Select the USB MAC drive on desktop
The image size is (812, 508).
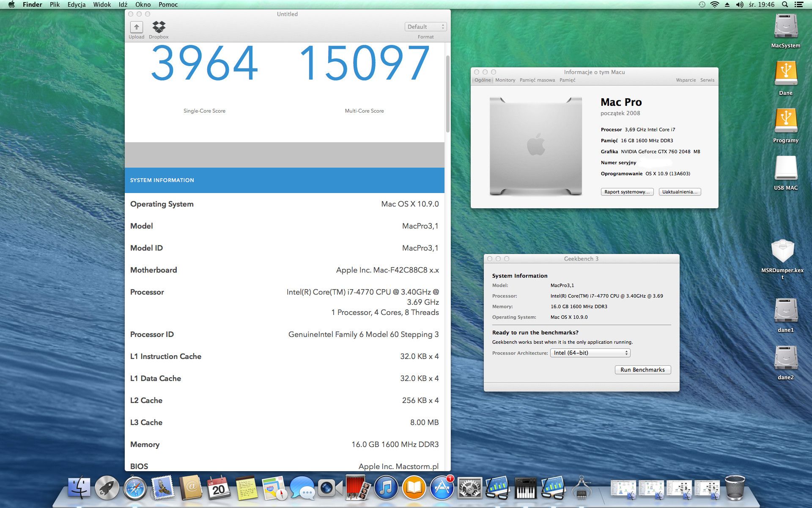[786, 168]
